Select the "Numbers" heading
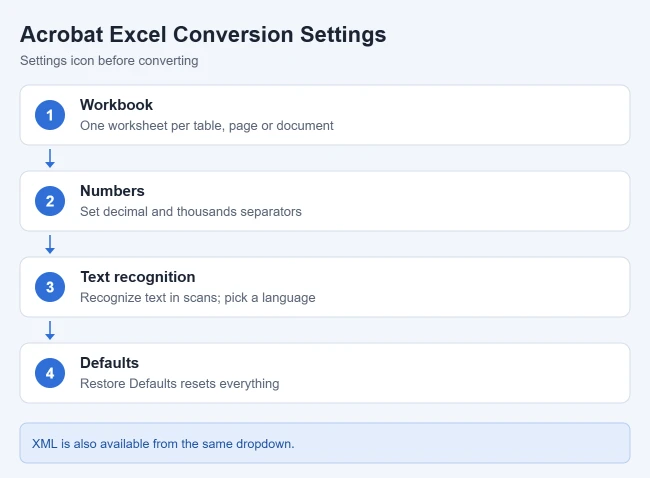The image size is (650, 478). click(112, 191)
